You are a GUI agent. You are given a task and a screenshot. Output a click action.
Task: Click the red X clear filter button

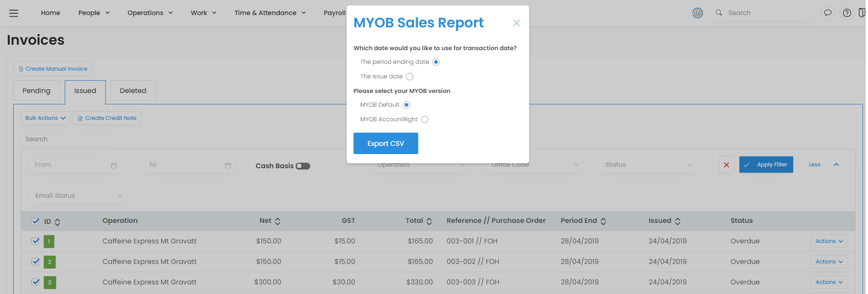click(726, 165)
